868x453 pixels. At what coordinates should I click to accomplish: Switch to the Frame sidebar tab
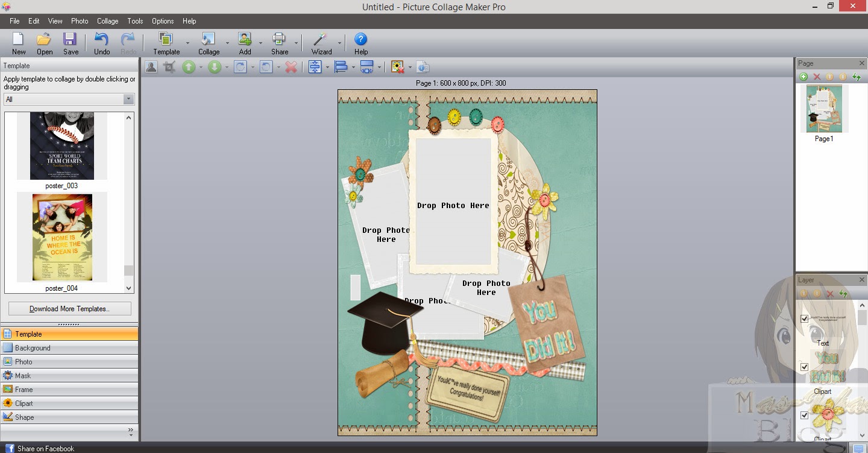[69, 390]
